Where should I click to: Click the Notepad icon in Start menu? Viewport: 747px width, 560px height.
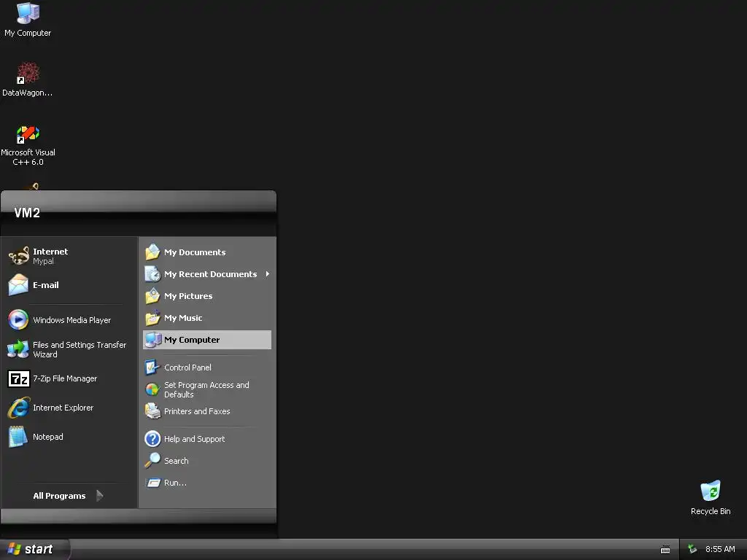(18, 437)
